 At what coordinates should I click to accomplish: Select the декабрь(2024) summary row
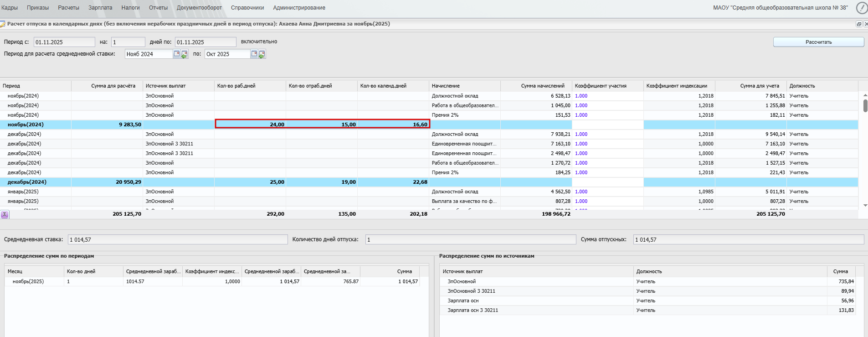tap(27, 182)
